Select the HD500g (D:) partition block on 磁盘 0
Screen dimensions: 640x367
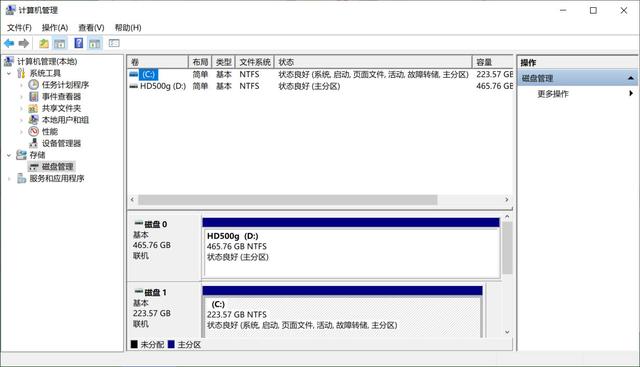click(351, 248)
